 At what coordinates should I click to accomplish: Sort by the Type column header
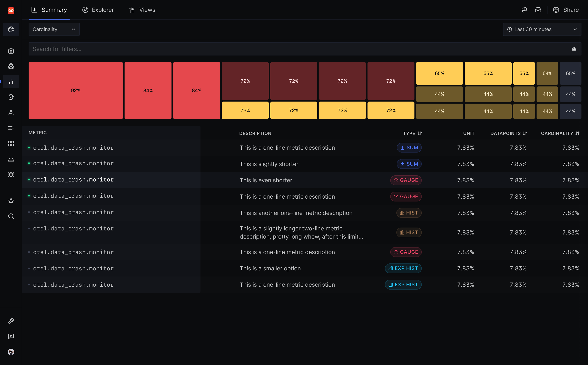(412, 134)
